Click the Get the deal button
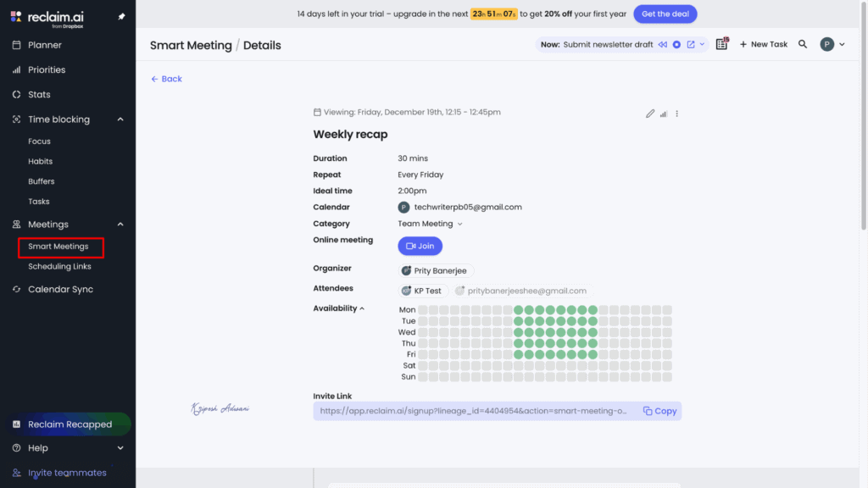Image resolution: width=868 pixels, height=488 pixels. click(x=665, y=14)
